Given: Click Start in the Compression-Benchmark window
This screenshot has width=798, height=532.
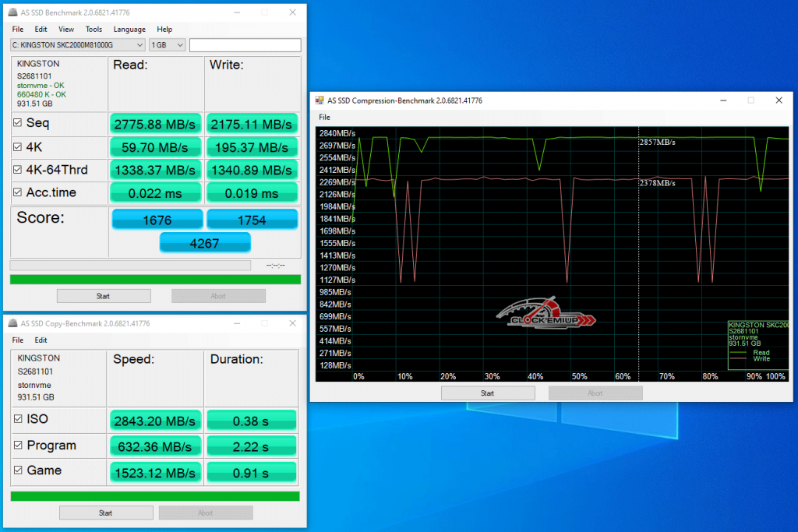Looking at the screenshot, I should click(x=487, y=393).
